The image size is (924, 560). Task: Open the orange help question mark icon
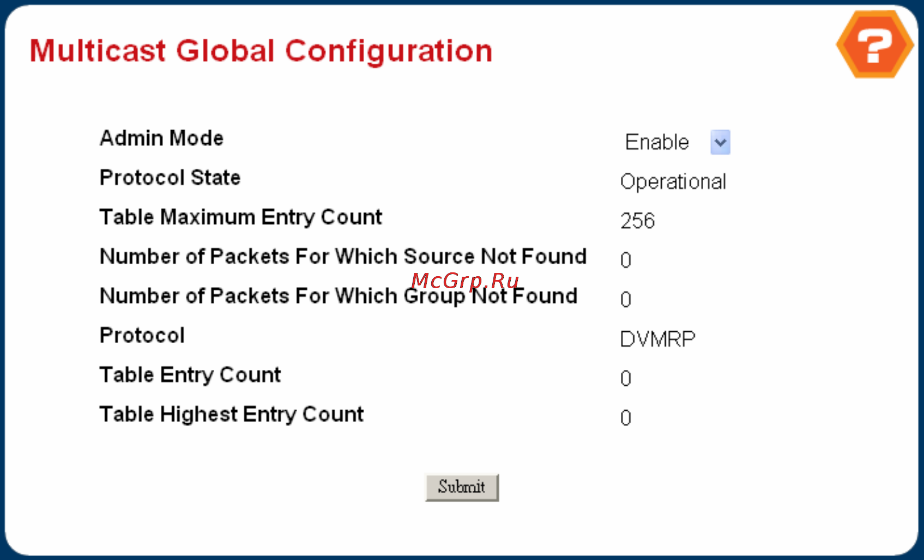[875, 45]
